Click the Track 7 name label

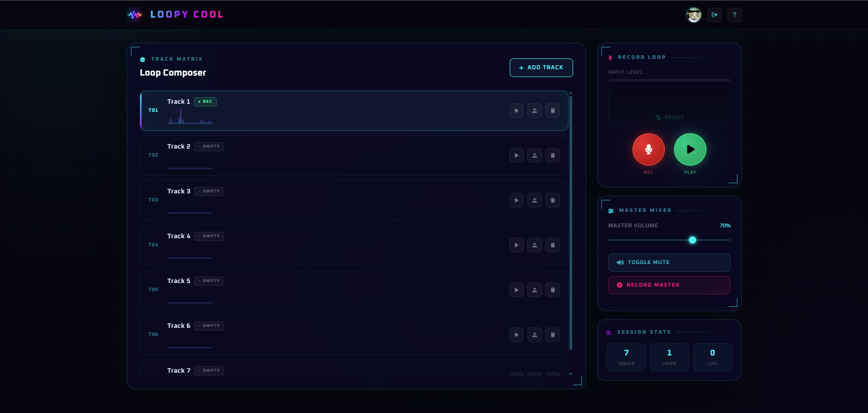179,370
